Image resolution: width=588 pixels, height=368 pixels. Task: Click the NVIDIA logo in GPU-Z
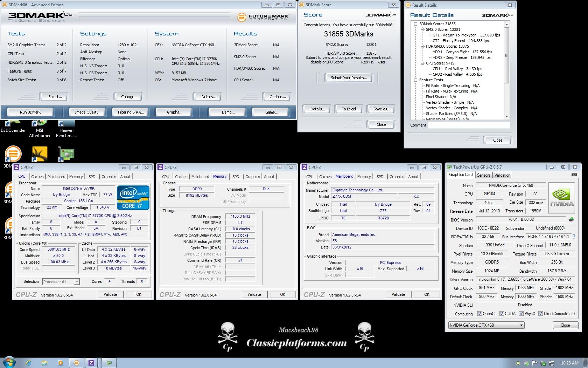tap(562, 198)
